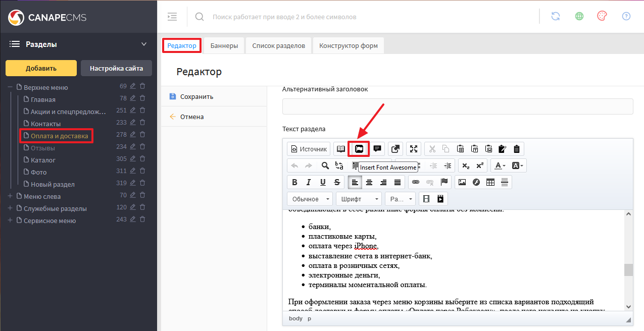Insert an anchor with the flag icon

444,182
